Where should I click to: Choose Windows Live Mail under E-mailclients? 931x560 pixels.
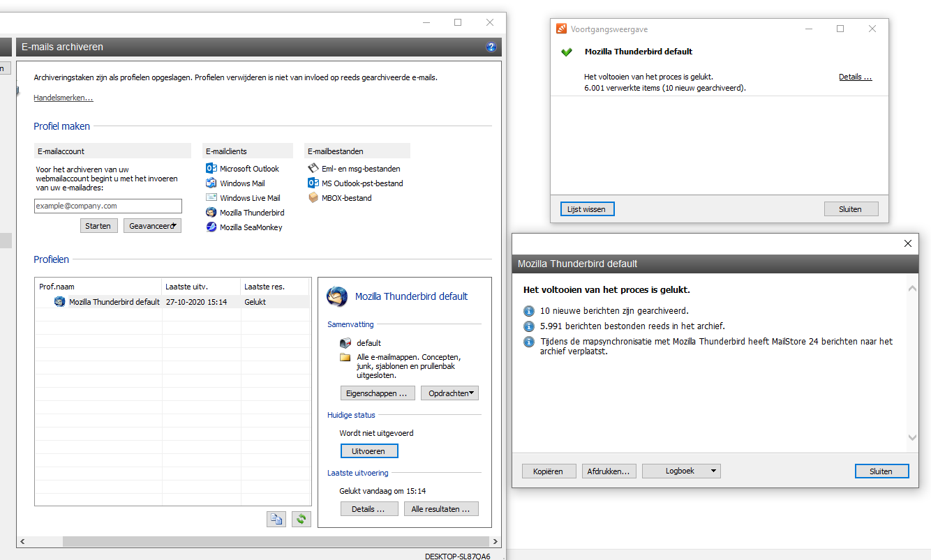243,198
